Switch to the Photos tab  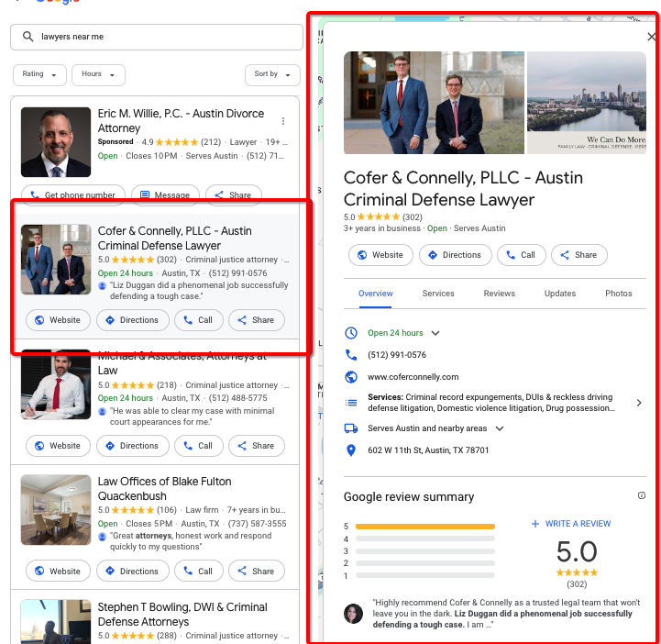618,294
